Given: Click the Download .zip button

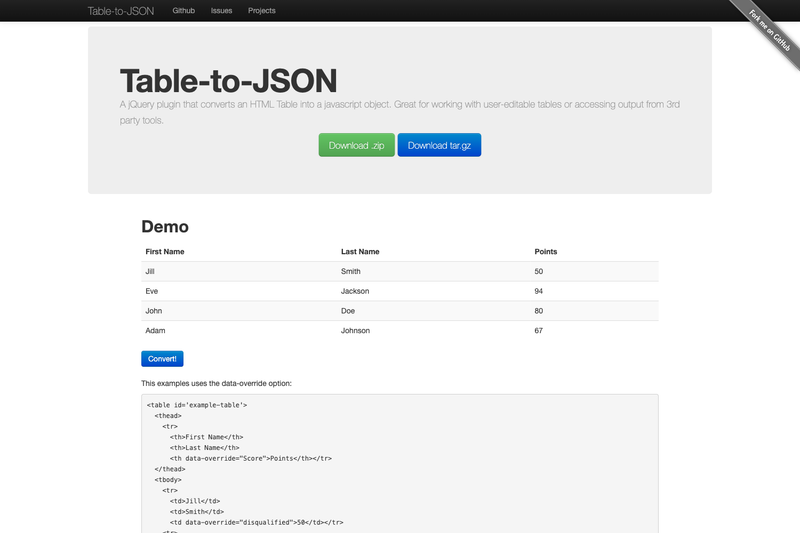Looking at the screenshot, I should tap(357, 145).
